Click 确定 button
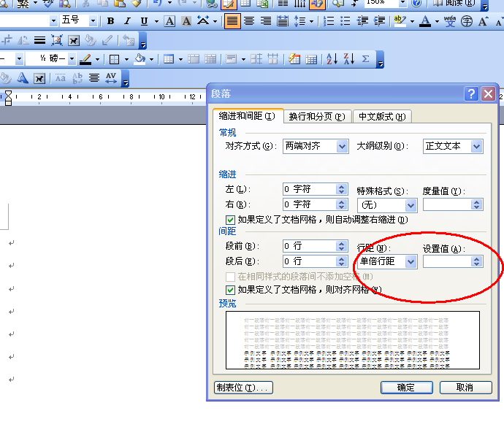 [406, 388]
